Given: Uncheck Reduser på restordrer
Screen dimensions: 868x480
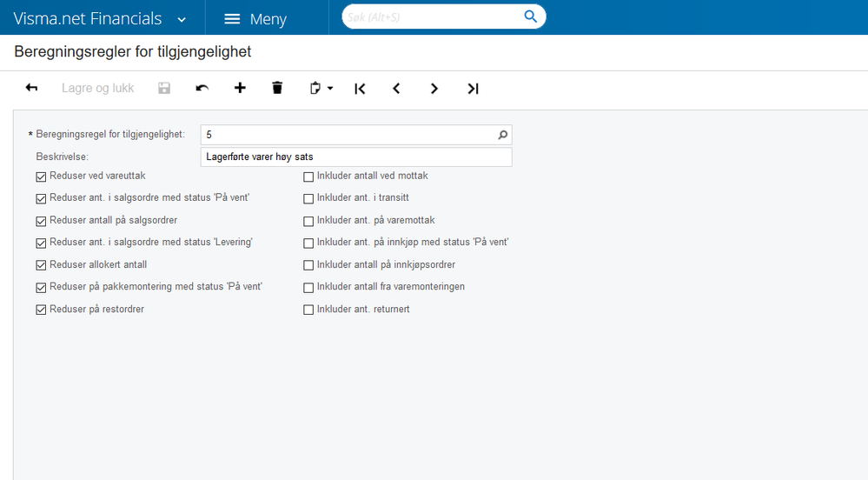Looking at the screenshot, I should click(x=41, y=310).
